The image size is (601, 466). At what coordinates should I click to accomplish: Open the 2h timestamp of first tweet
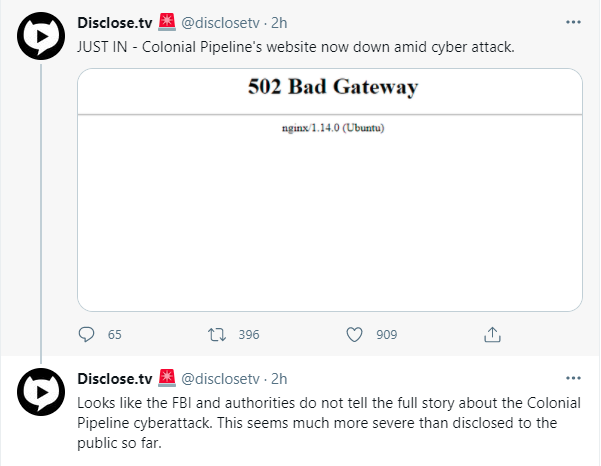point(279,23)
